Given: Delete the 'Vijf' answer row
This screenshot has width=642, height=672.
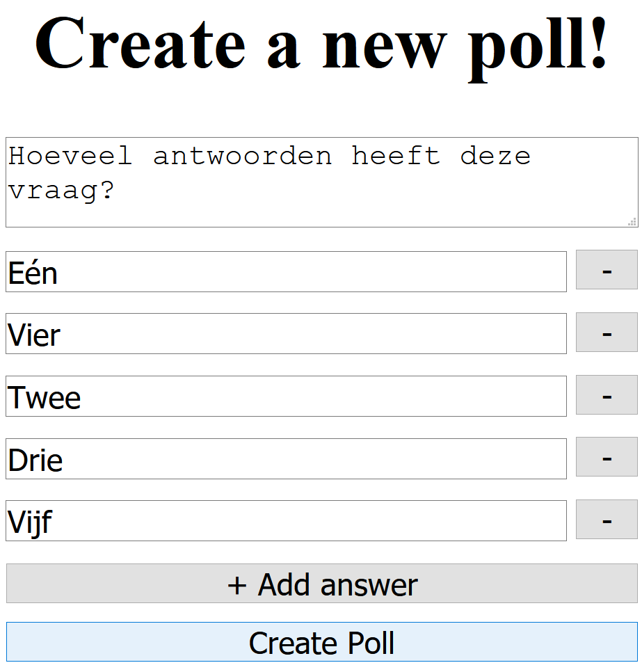Looking at the screenshot, I should click(607, 519).
